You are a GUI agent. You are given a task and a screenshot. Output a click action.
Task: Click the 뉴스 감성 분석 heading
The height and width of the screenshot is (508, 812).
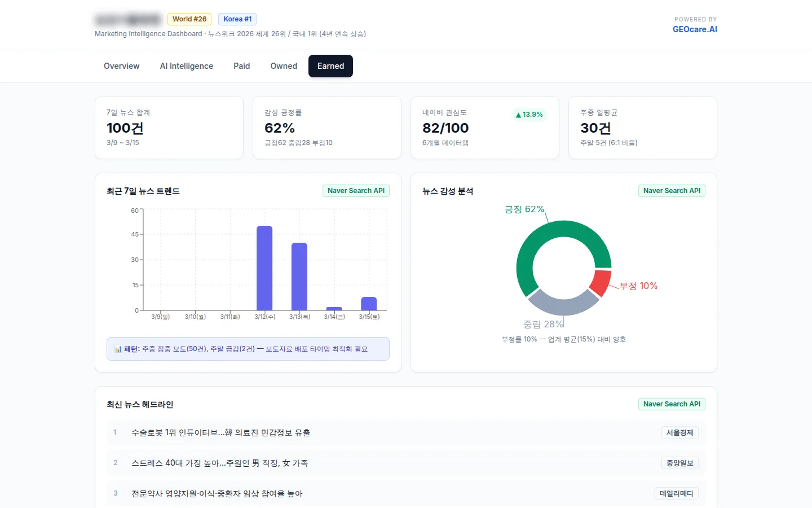point(448,191)
